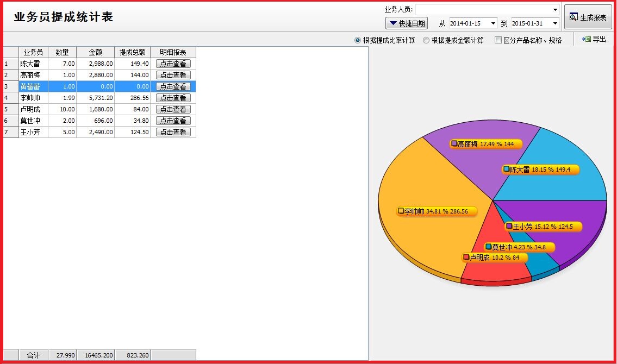The image size is (617, 364).
Task: Open the start date 2014-01-15 dropdown
Action: tap(493, 23)
